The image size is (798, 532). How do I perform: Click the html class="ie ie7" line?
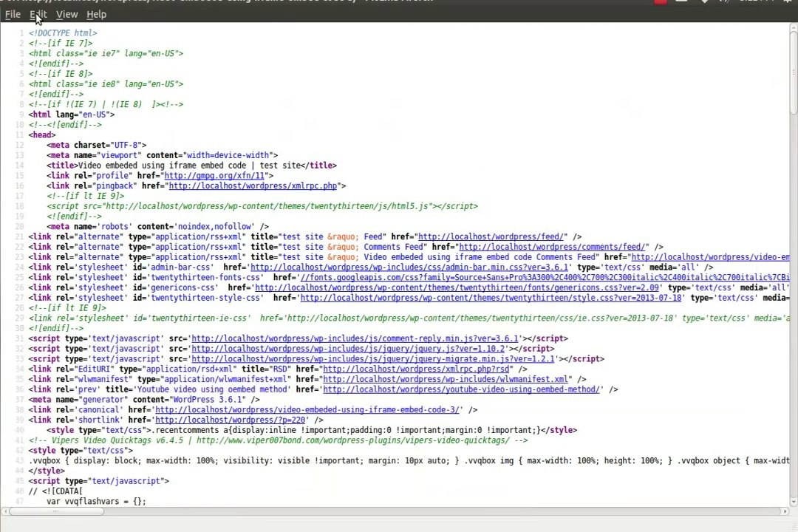[106, 53]
